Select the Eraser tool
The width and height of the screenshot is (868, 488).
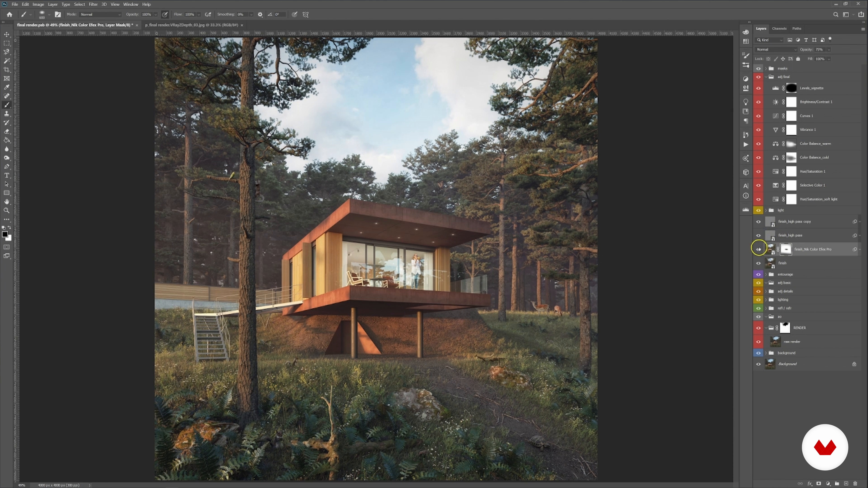point(6,131)
